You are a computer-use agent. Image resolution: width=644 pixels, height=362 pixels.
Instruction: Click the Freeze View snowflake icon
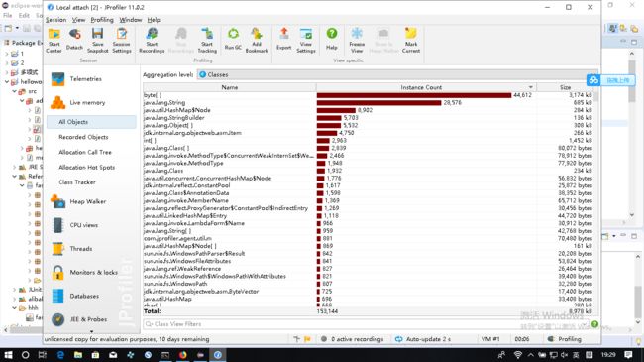357,40
